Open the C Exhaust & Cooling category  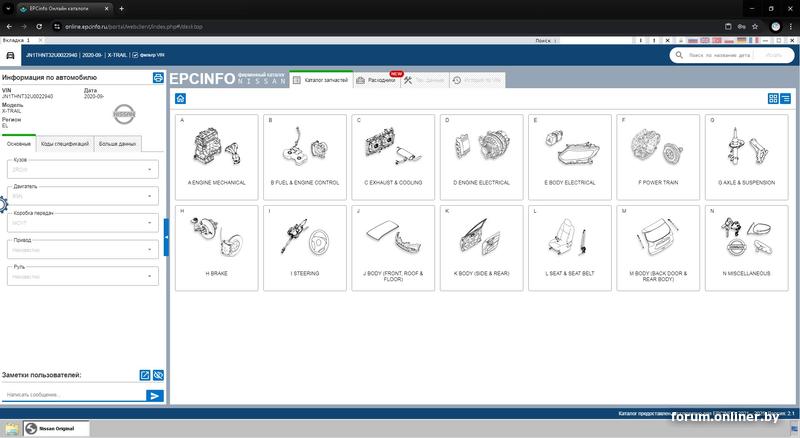[x=393, y=157]
